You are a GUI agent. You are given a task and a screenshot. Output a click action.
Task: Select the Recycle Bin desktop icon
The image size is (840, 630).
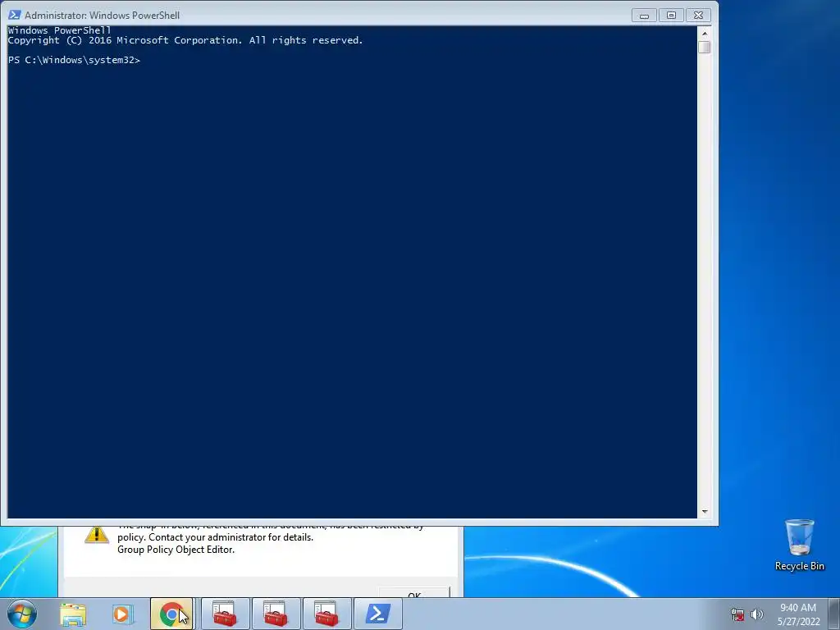(x=799, y=545)
